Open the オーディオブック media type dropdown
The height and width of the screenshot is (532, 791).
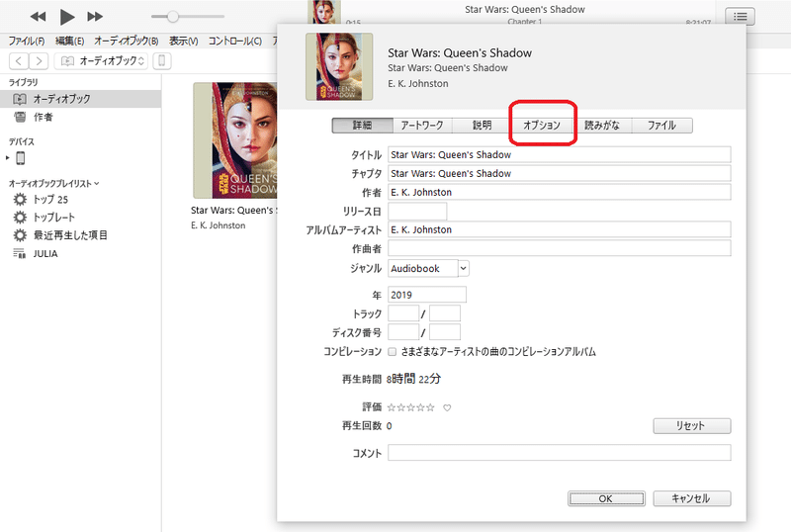point(102,61)
